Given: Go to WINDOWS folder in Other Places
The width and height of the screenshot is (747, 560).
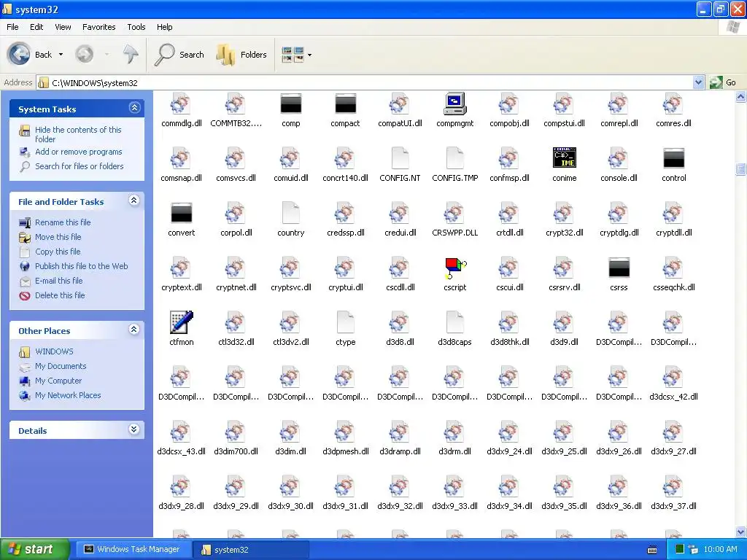Looking at the screenshot, I should pos(54,351).
